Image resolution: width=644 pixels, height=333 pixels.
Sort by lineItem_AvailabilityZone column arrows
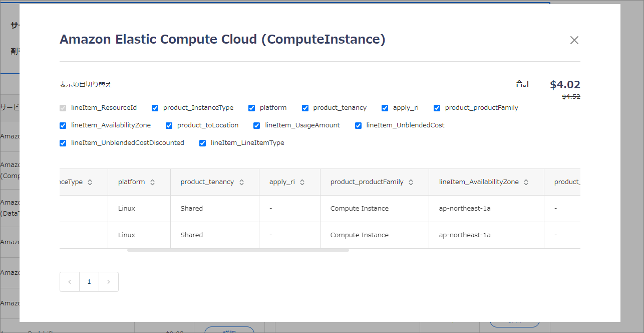(526, 183)
